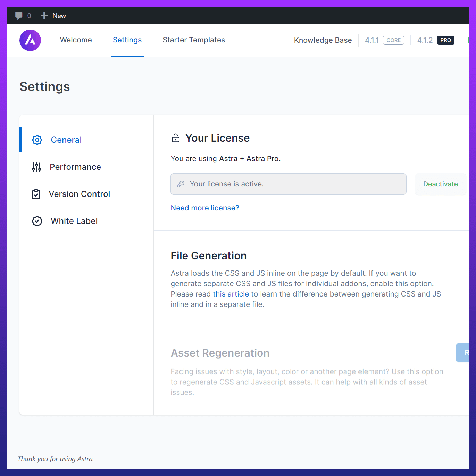The image size is (476, 476).
Task: Click the White Label badge icon
Action: pos(37,221)
